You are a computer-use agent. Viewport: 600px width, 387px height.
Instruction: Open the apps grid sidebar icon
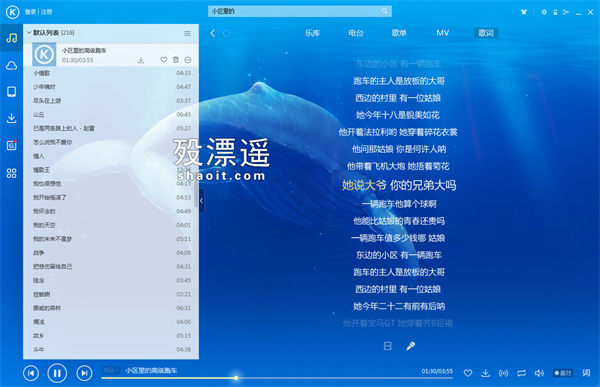click(x=11, y=173)
